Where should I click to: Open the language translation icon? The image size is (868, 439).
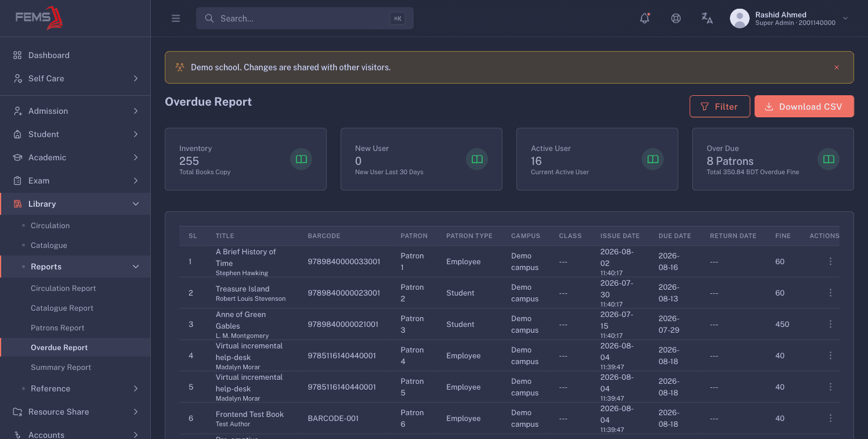(707, 19)
